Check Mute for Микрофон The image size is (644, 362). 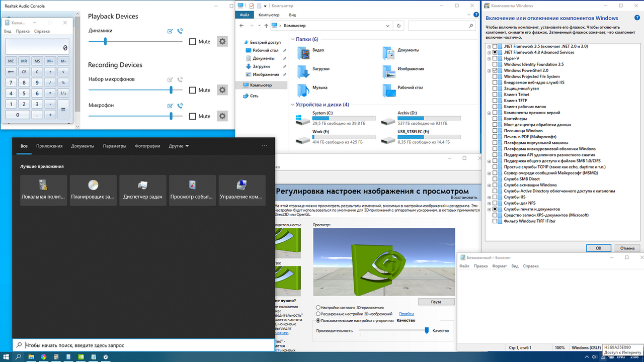193,117
